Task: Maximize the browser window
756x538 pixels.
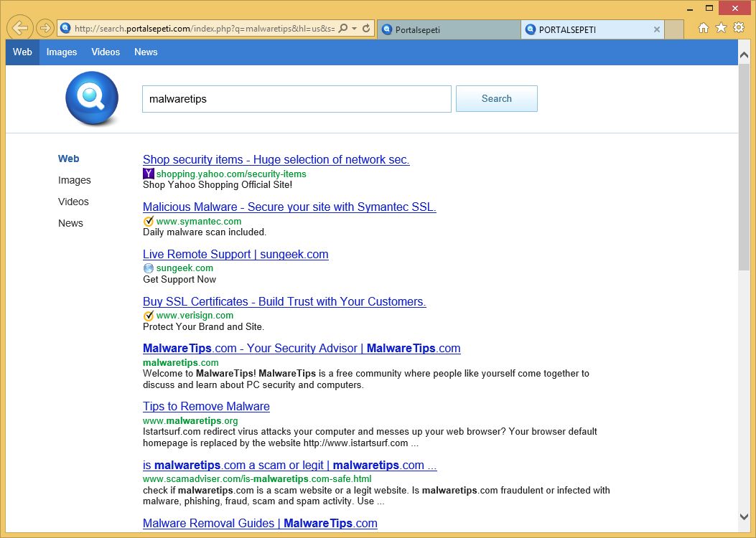Action: coord(709,8)
